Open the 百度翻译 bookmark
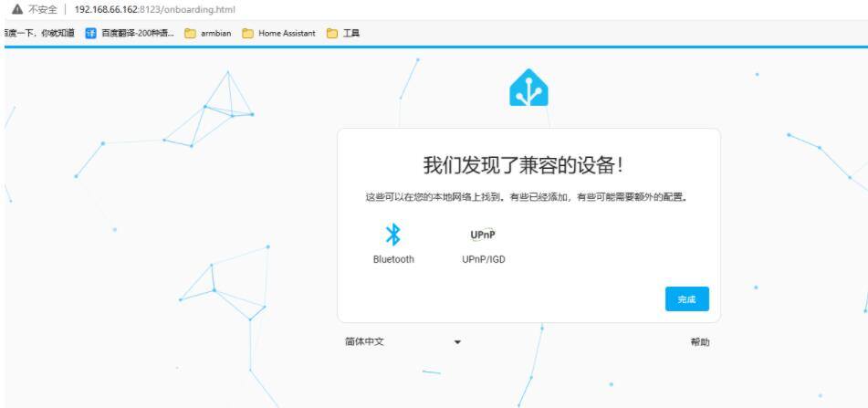 pyautogui.click(x=131, y=33)
